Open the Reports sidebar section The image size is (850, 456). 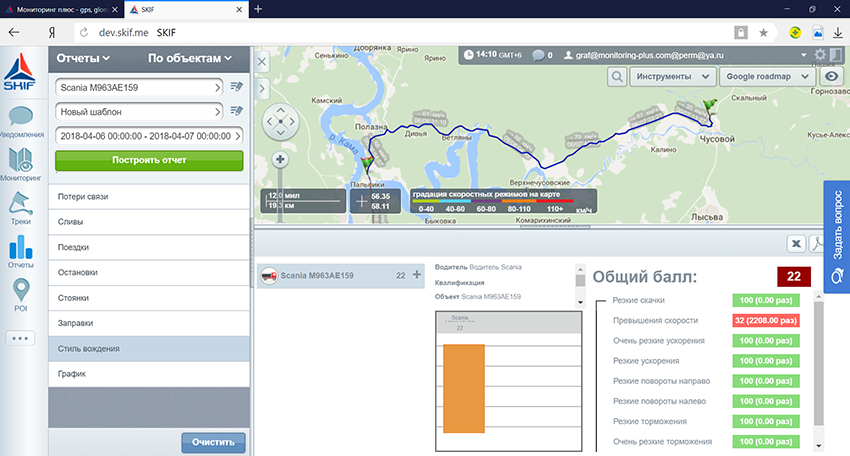(x=21, y=252)
